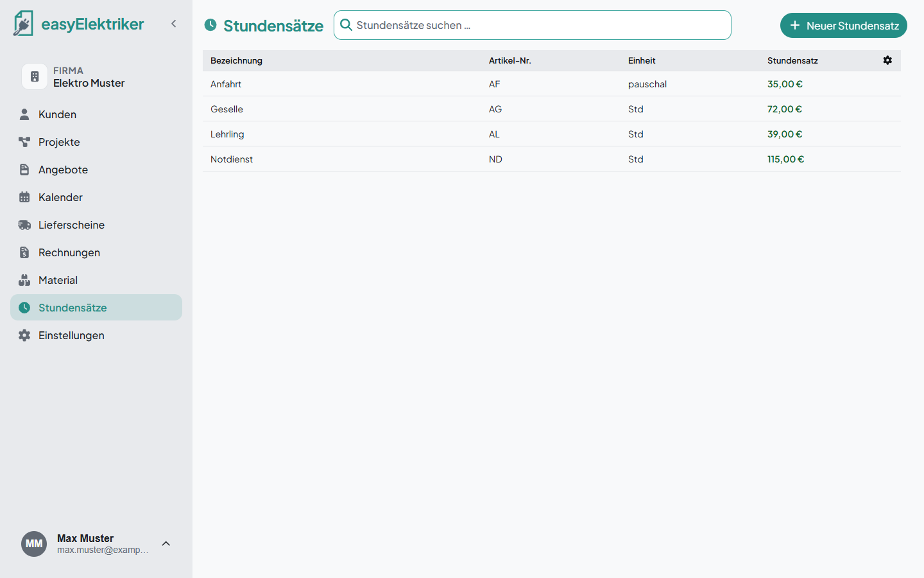Go to the Projekte section
The height and width of the screenshot is (578, 924).
click(x=96, y=142)
